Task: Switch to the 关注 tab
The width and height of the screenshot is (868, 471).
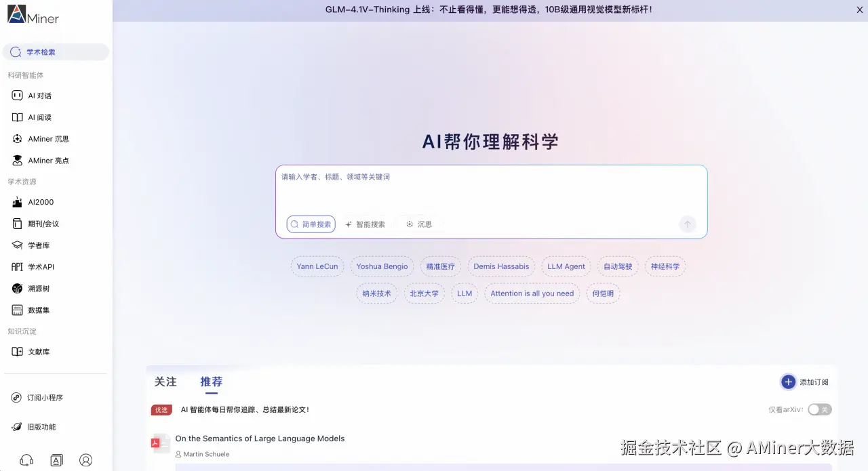Action: click(x=165, y=382)
